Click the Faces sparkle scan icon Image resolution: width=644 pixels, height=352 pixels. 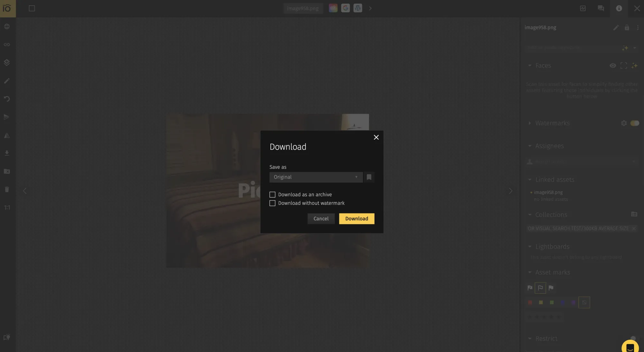pyautogui.click(x=634, y=66)
